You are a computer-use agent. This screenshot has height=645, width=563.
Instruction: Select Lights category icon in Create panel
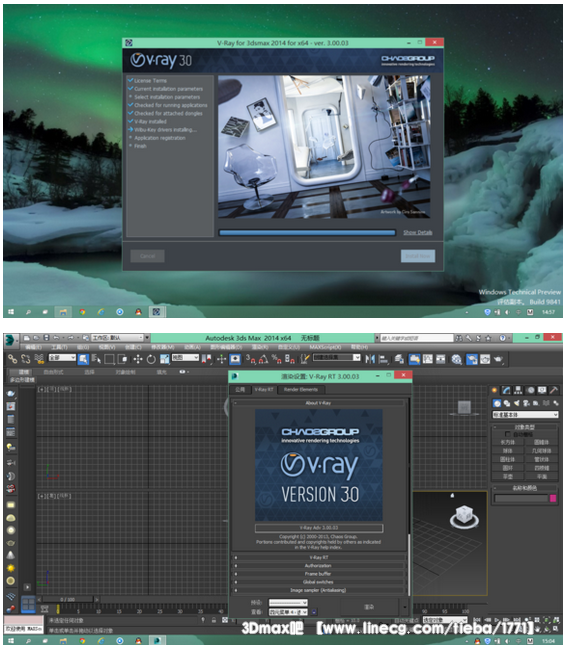(x=517, y=403)
